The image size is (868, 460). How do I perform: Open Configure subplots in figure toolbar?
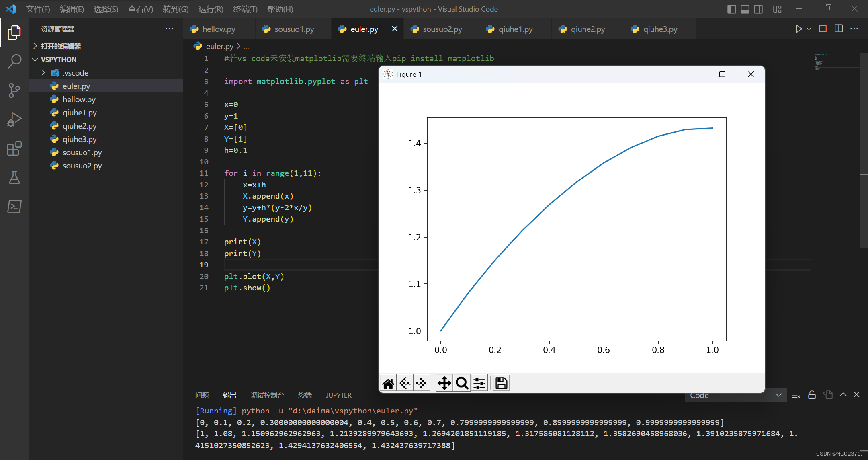(479, 383)
